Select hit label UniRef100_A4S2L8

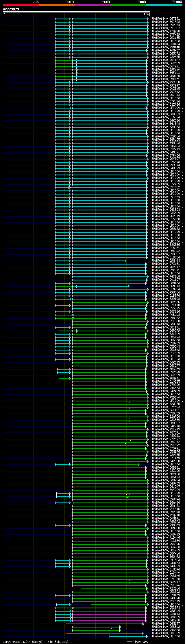pos(166,277)
